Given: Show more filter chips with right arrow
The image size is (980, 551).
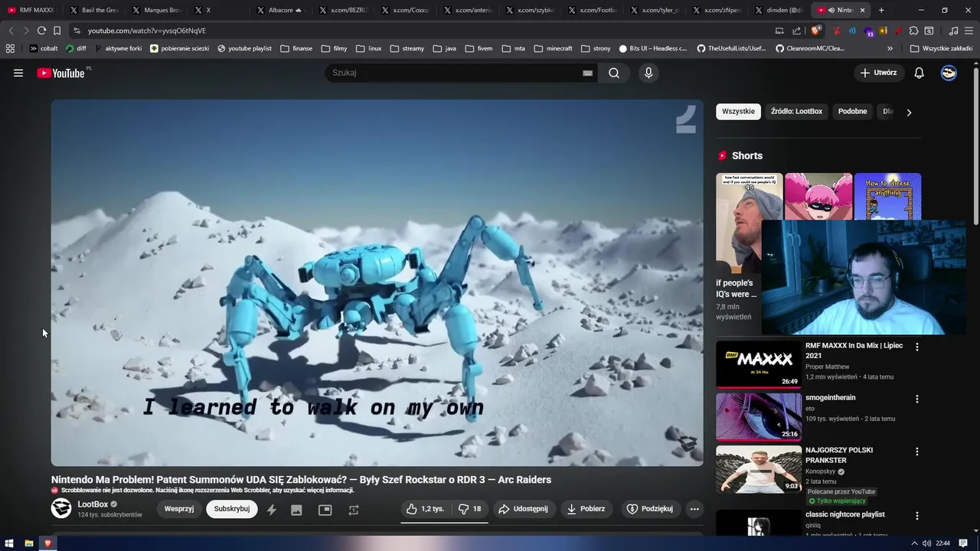Looking at the screenshot, I should pos(909,112).
